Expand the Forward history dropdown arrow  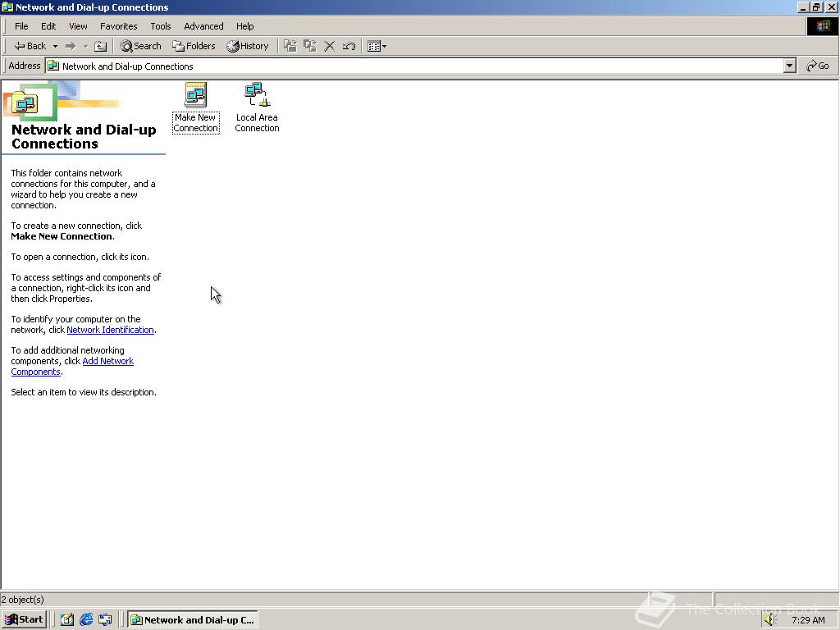click(85, 46)
